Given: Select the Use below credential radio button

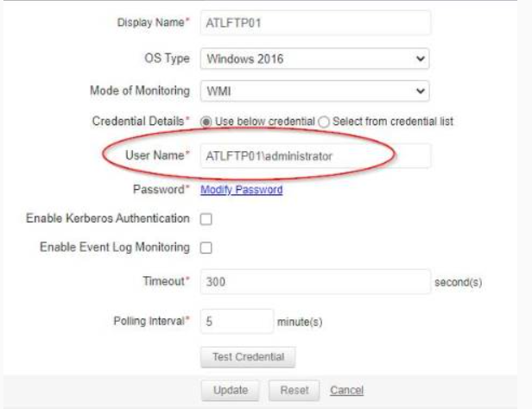Looking at the screenshot, I should coord(206,121).
